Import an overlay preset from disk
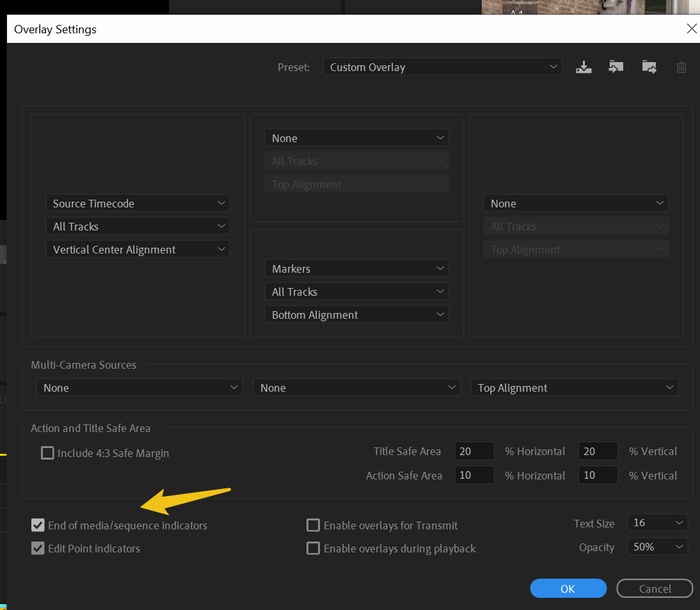This screenshot has height=610, width=700. 616,67
